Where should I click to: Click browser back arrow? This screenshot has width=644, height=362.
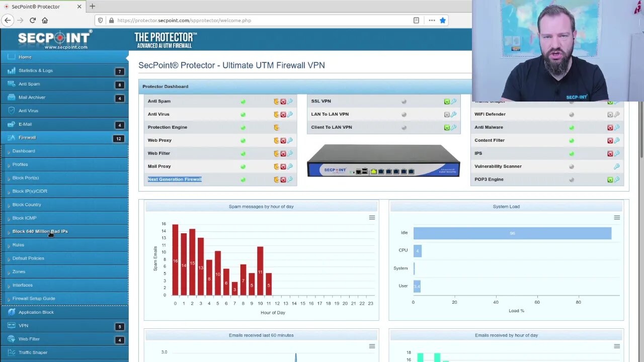tap(8, 20)
